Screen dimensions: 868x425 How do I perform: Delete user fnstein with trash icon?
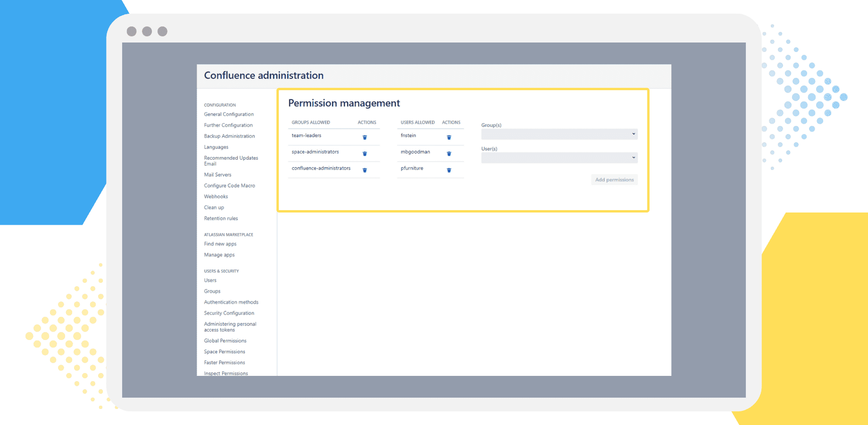[449, 137]
